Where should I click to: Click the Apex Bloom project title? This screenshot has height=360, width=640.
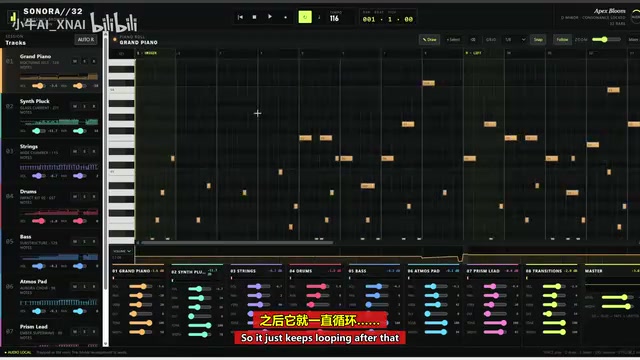(609, 11)
